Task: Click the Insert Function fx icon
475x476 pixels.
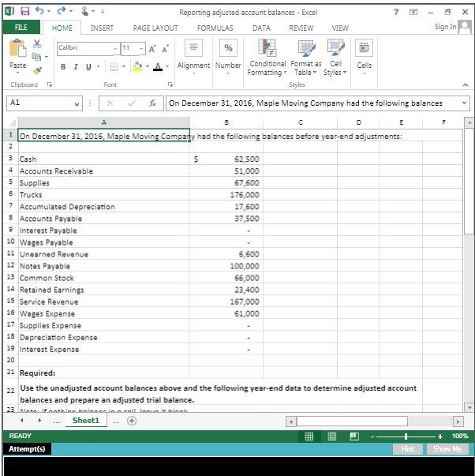Action: 152,103
